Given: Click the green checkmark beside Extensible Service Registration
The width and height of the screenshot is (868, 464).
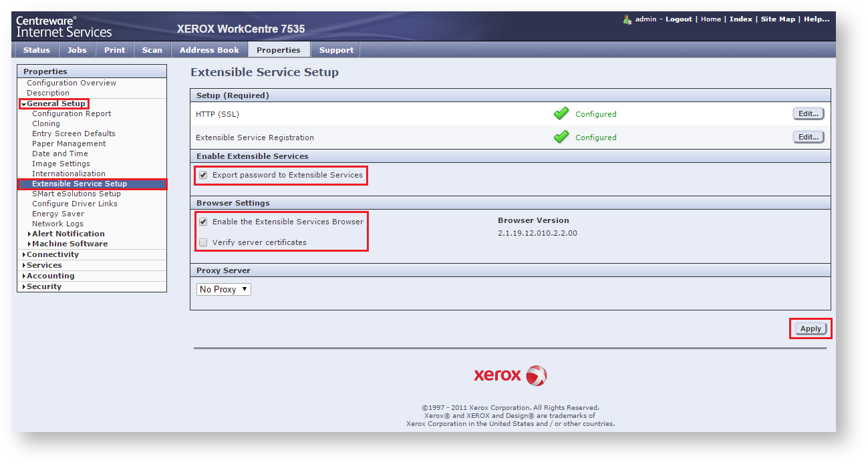Looking at the screenshot, I should 561,137.
